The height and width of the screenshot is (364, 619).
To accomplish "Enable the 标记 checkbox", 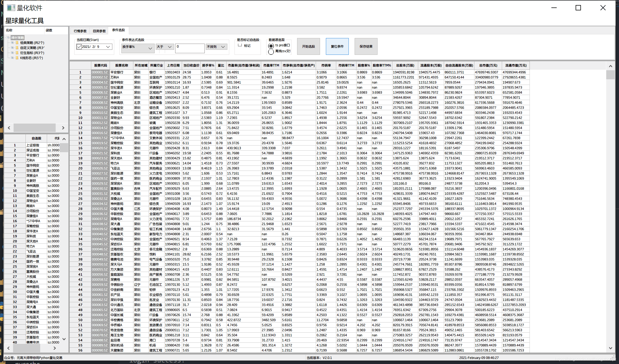I will coord(240,45).
